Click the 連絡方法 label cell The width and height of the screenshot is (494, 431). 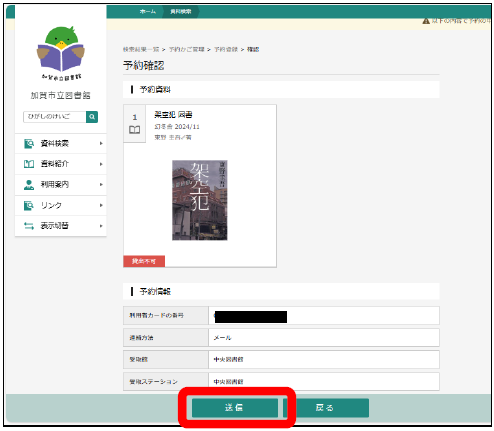tap(166, 338)
